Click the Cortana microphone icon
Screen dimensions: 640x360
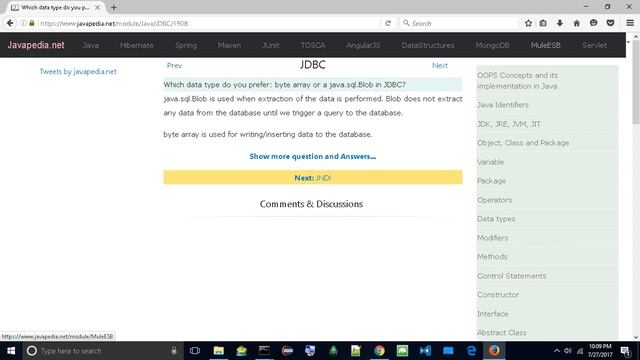(x=173, y=351)
